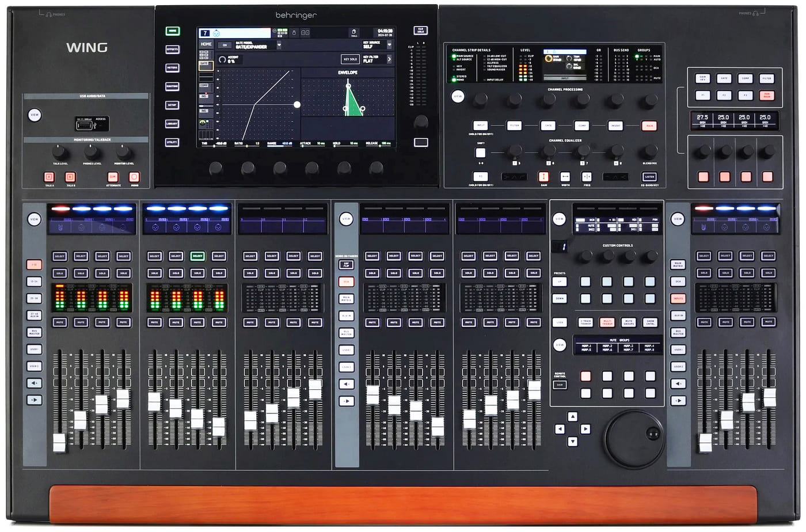Select the EQ GAIN arrow icon button
This screenshot has width=806, height=532.
(543, 177)
